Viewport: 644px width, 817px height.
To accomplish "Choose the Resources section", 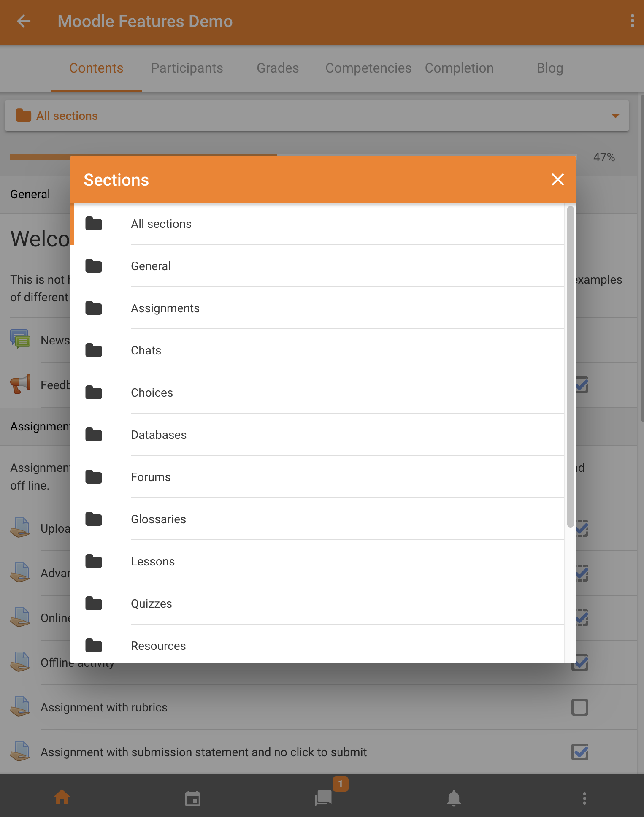I will coord(317,644).
